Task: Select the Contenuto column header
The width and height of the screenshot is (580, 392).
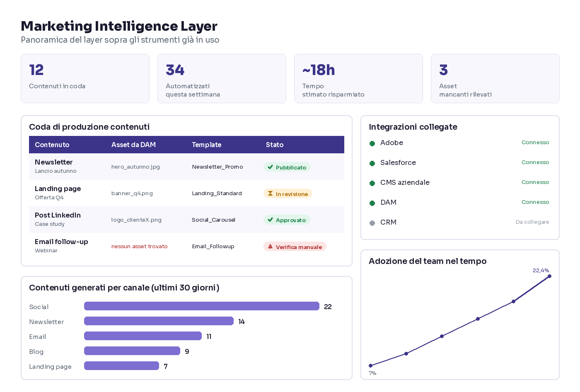Action: 52,145
